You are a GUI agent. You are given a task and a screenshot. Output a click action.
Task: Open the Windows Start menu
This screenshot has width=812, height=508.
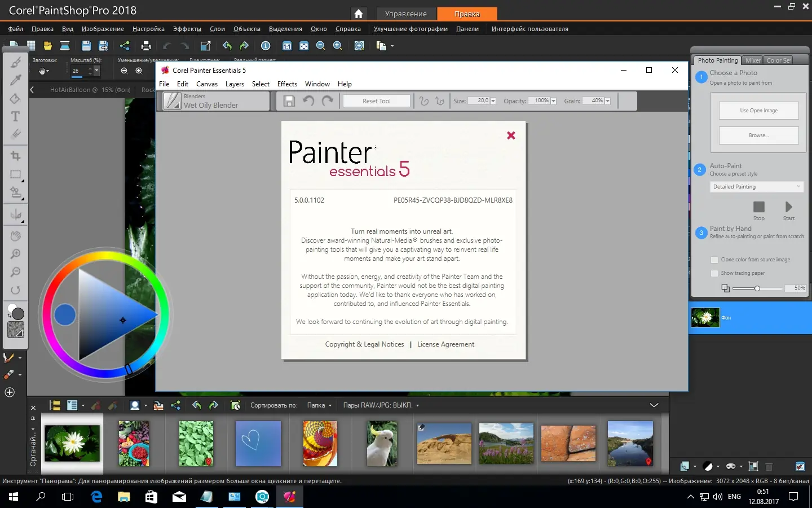(14, 497)
